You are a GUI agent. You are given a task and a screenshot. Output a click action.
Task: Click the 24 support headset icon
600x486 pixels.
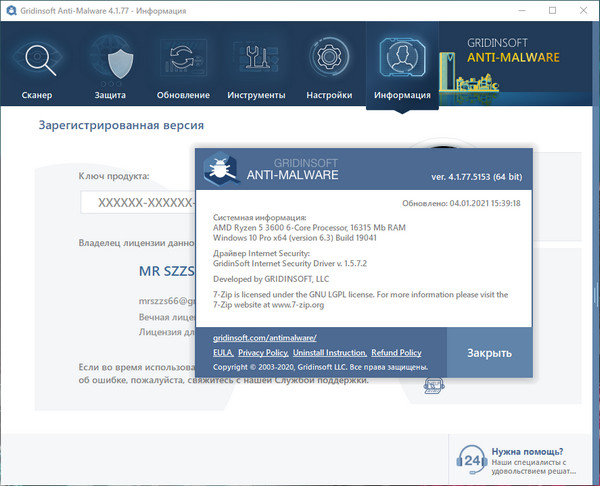(470, 462)
